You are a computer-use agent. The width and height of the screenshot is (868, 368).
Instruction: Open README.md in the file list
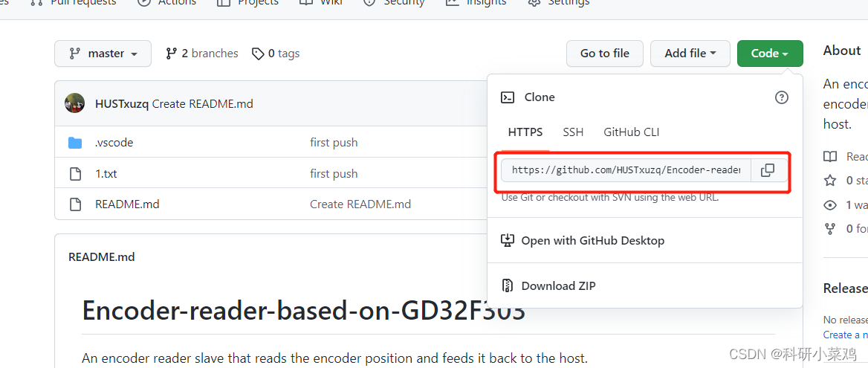point(127,204)
